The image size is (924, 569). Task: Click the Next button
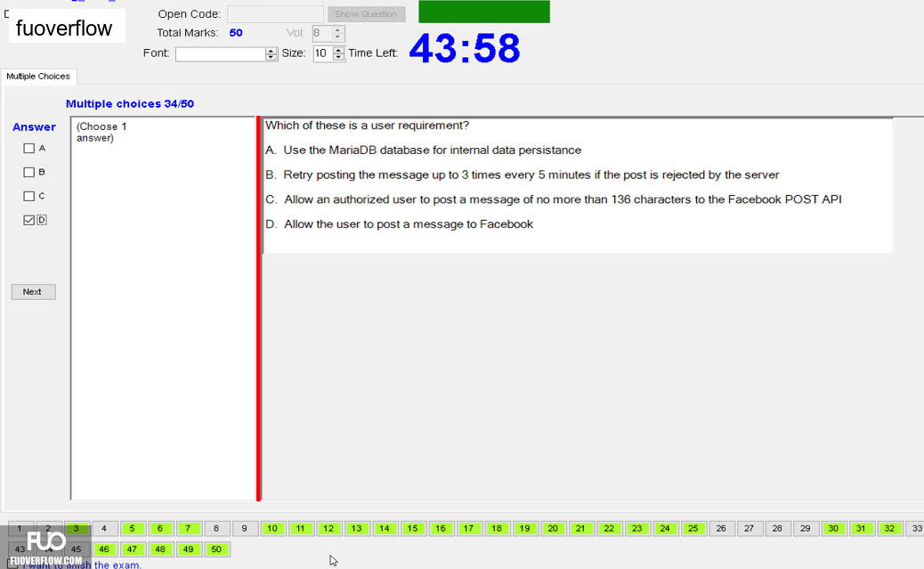pos(34,292)
